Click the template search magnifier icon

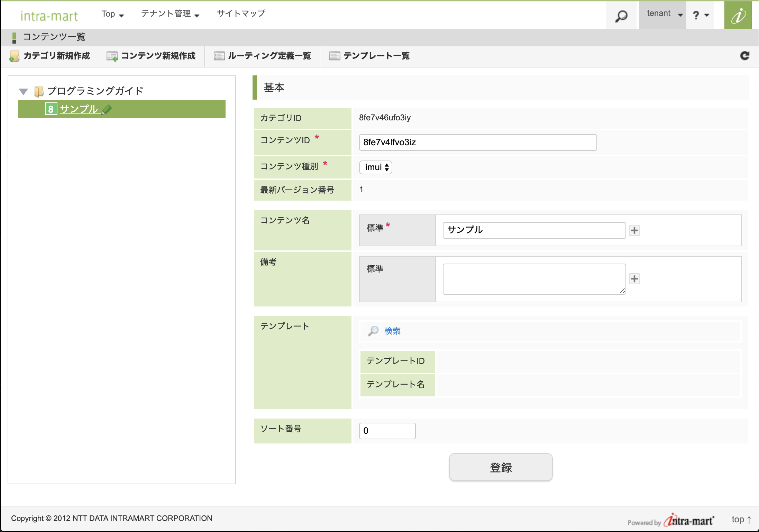click(x=373, y=331)
